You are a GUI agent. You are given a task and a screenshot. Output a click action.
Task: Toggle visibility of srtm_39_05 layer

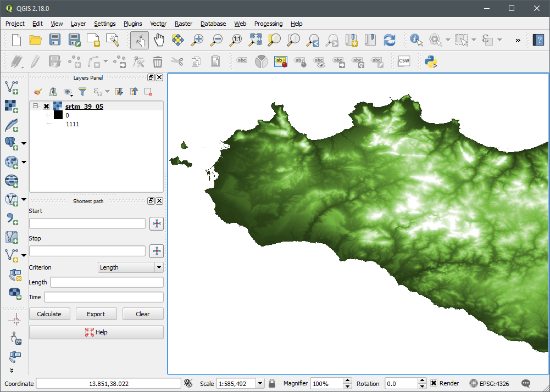[x=46, y=106]
